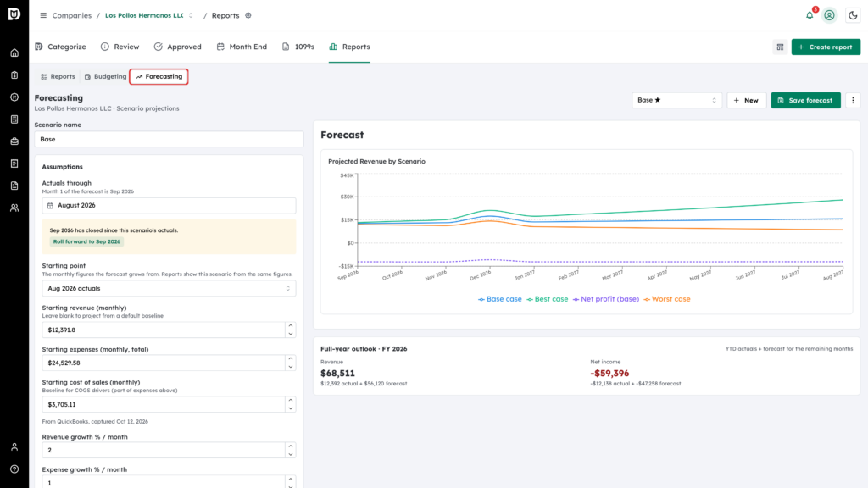This screenshot has width=868, height=488.
Task: Switch to the Budgeting sub-tab
Action: [105, 76]
